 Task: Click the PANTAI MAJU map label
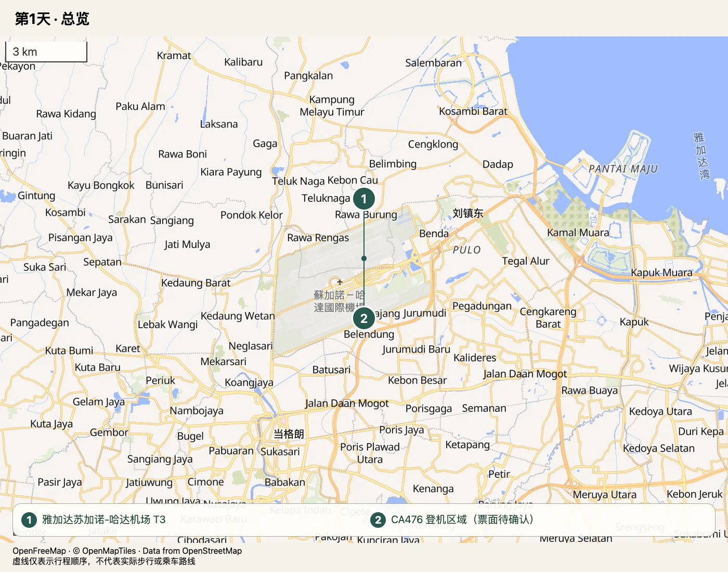point(623,169)
